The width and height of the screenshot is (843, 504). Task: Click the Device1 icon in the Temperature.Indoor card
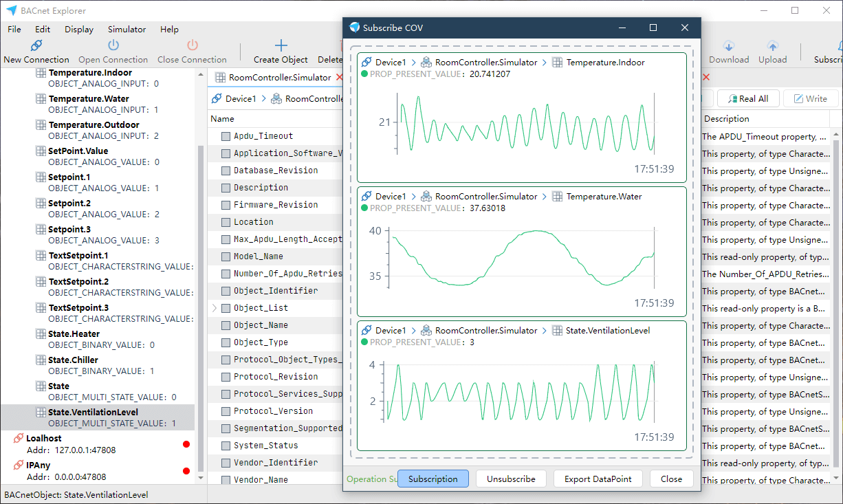(x=367, y=63)
